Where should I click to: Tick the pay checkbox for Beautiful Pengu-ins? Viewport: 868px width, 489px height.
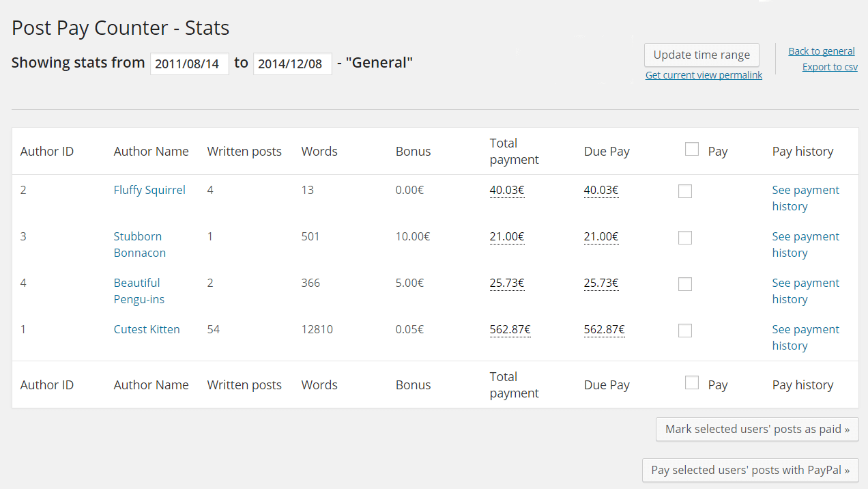(685, 284)
